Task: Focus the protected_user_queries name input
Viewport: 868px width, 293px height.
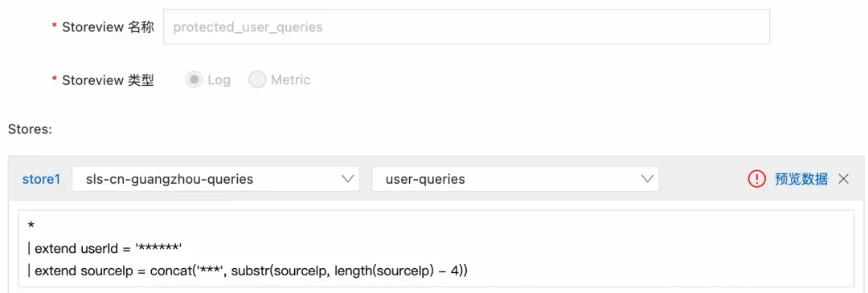Action: pyautogui.click(x=467, y=26)
